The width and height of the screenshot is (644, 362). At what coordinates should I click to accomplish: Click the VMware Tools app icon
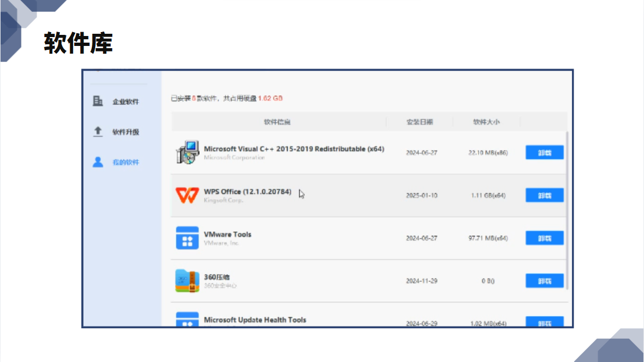click(188, 238)
